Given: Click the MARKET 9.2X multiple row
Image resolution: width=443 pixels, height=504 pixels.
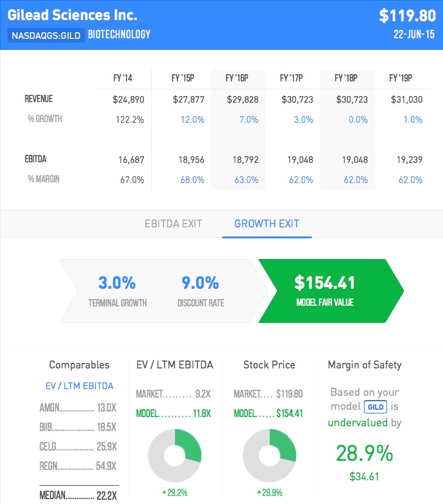Looking at the screenshot, I should pos(173,394).
